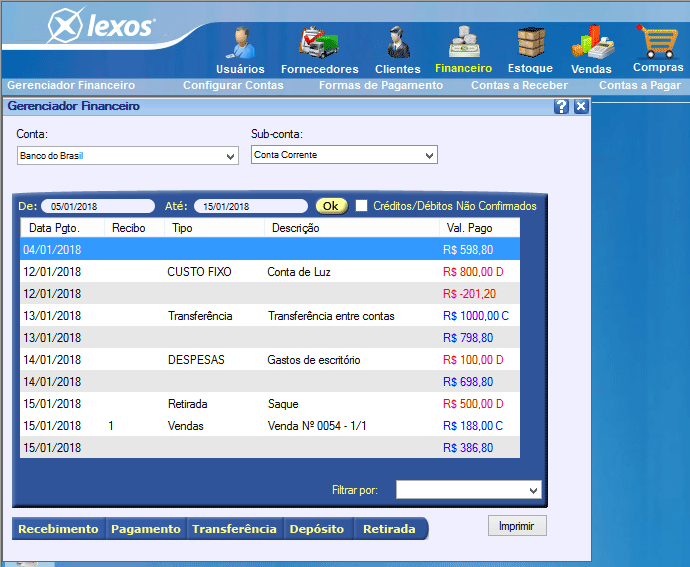Open the Fornecedores truck icon
The height and width of the screenshot is (567, 690).
click(x=319, y=43)
